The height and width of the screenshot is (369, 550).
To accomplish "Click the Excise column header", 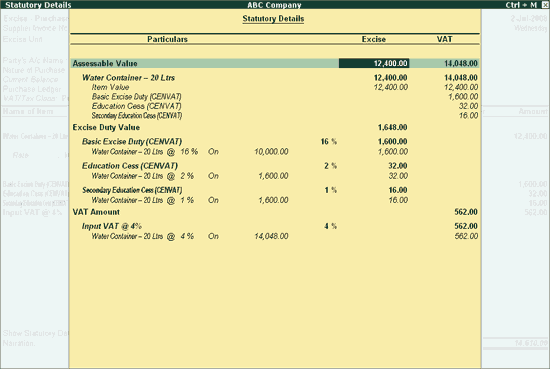I will point(374,39).
